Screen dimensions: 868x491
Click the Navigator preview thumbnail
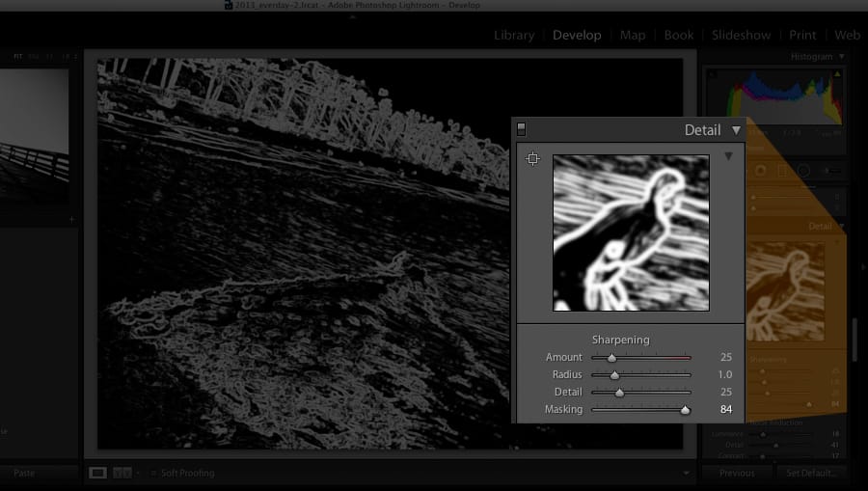(35, 135)
